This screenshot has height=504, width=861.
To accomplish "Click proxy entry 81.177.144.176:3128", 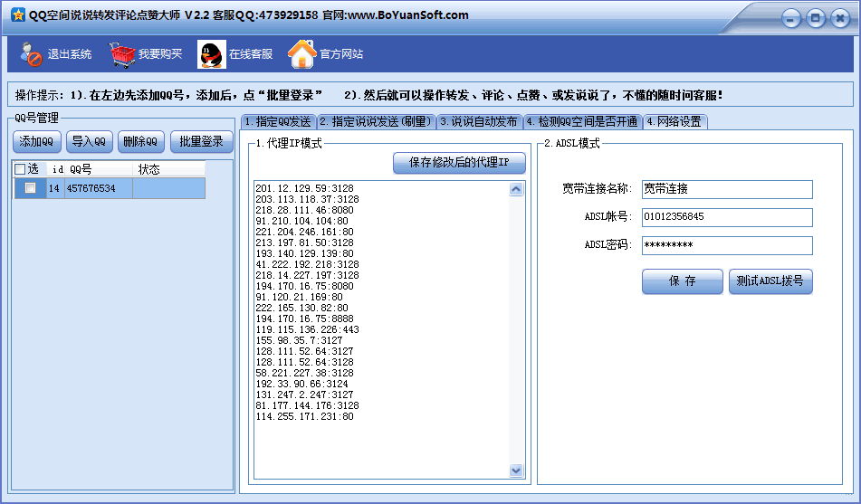I will click(x=307, y=405).
